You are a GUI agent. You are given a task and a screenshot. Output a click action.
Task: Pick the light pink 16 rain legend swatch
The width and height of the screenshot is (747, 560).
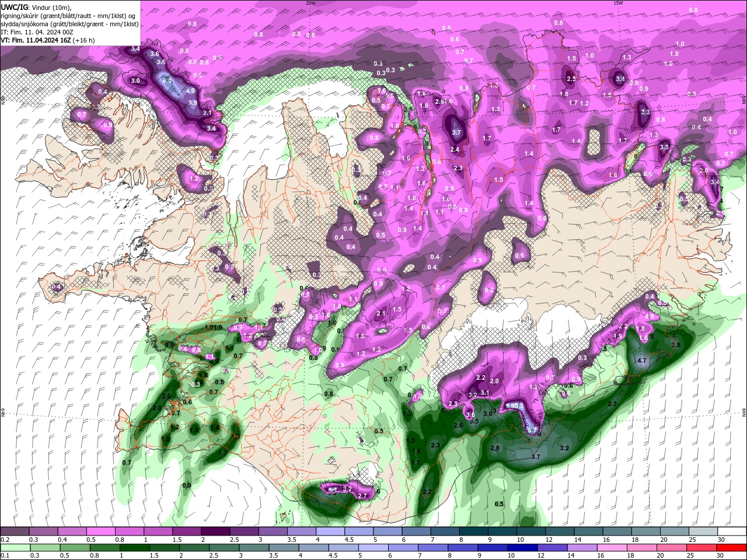(612, 548)
